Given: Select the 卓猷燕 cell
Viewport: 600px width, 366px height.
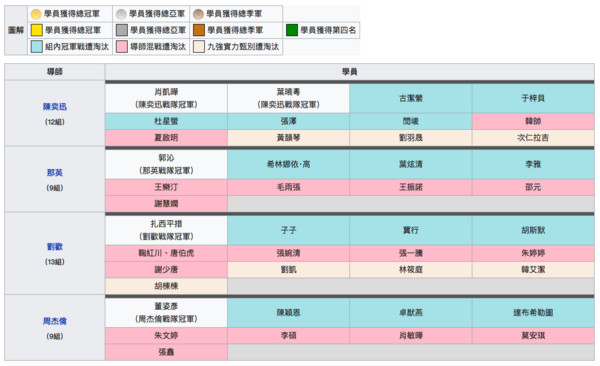Looking at the screenshot, I should (411, 313).
